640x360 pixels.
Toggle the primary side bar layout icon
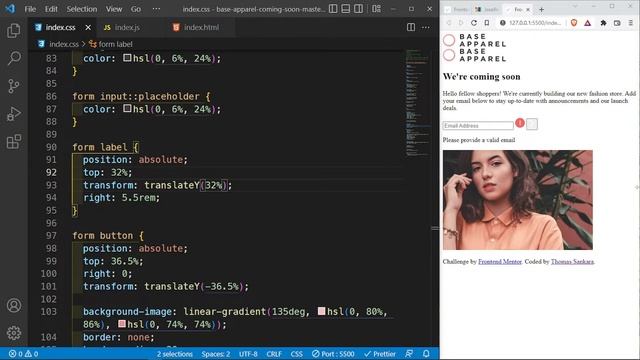click(333, 9)
